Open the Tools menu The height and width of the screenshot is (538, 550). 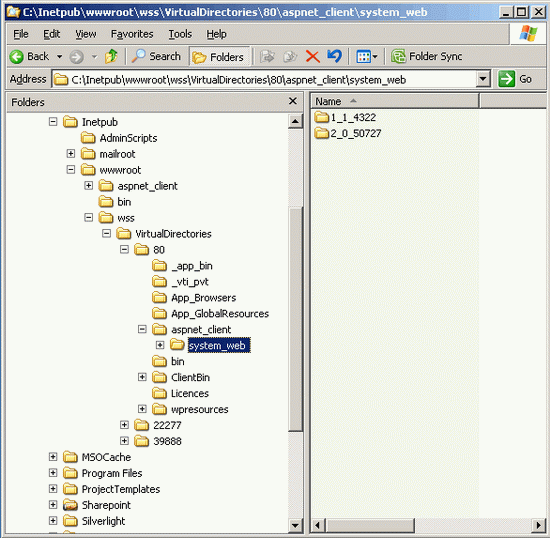click(x=180, y=34)
